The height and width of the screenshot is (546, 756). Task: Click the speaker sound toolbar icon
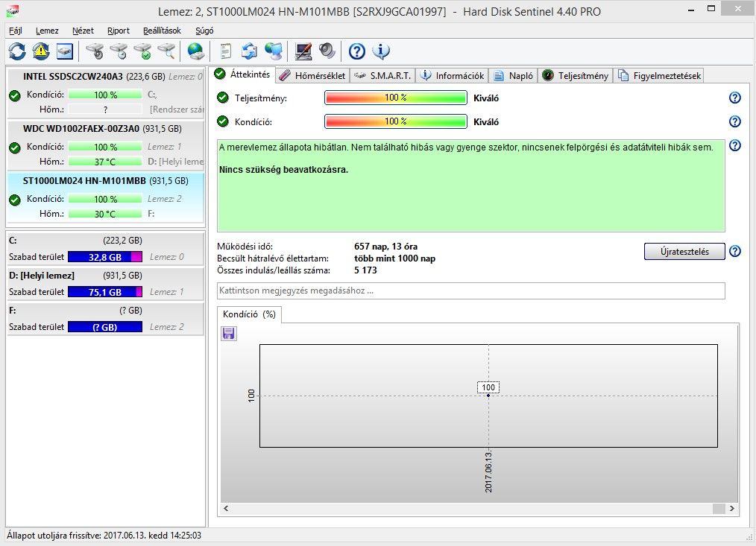coord(327,51)
